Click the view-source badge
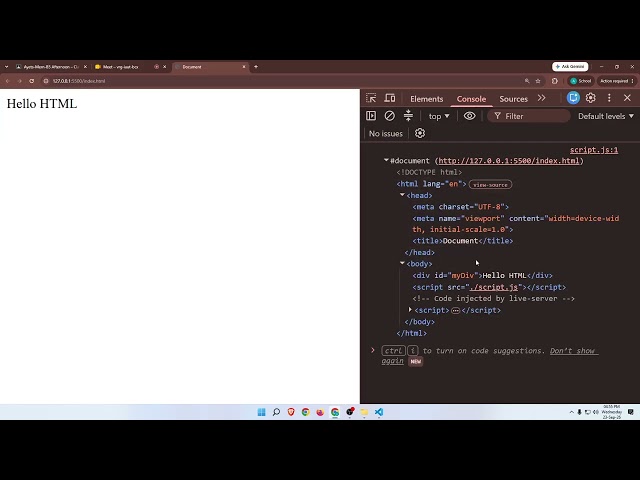This screenshot has height=480, width=640. [x=490, y=184]
